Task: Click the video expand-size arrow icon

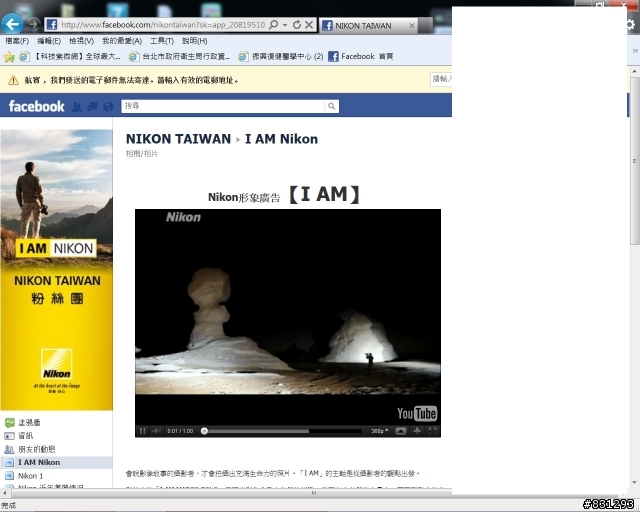Action: pos(401,431)
